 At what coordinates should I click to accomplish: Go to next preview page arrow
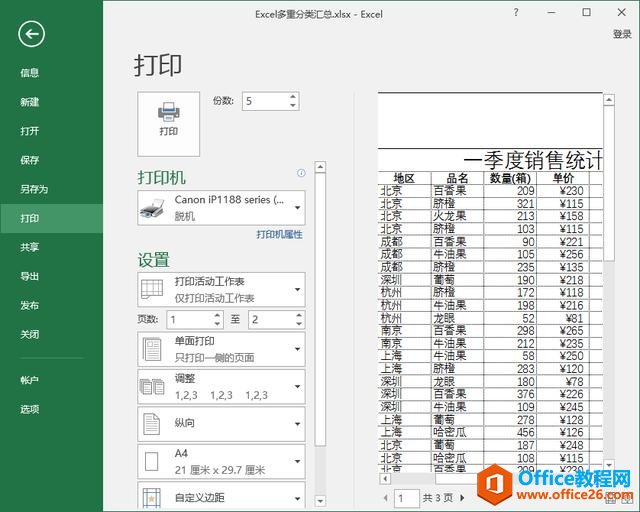pos(462,498)
